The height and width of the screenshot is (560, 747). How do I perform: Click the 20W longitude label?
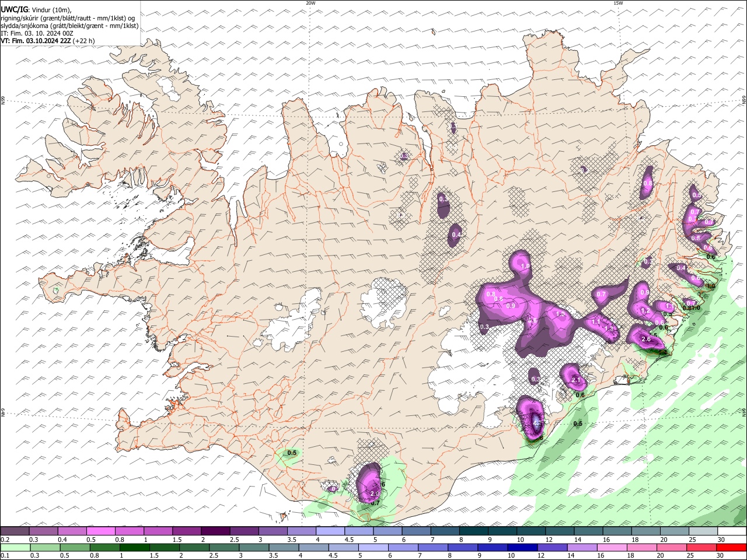coord(310,3)
